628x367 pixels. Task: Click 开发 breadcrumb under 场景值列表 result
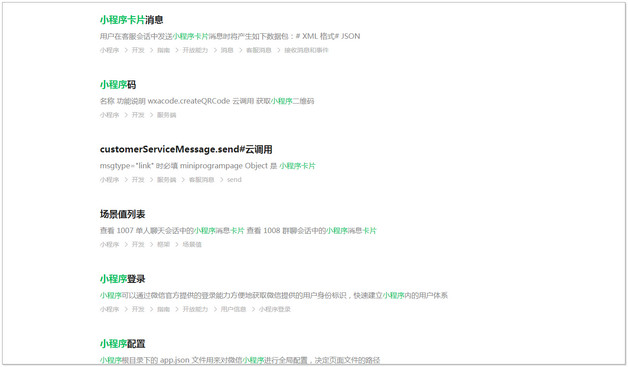pos(138,245)
